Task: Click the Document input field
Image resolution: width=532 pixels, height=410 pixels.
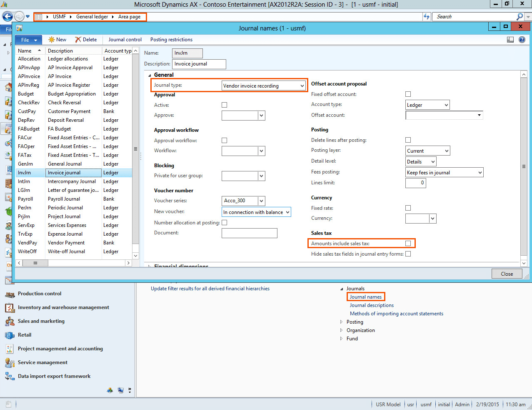Action: point(249,233)
